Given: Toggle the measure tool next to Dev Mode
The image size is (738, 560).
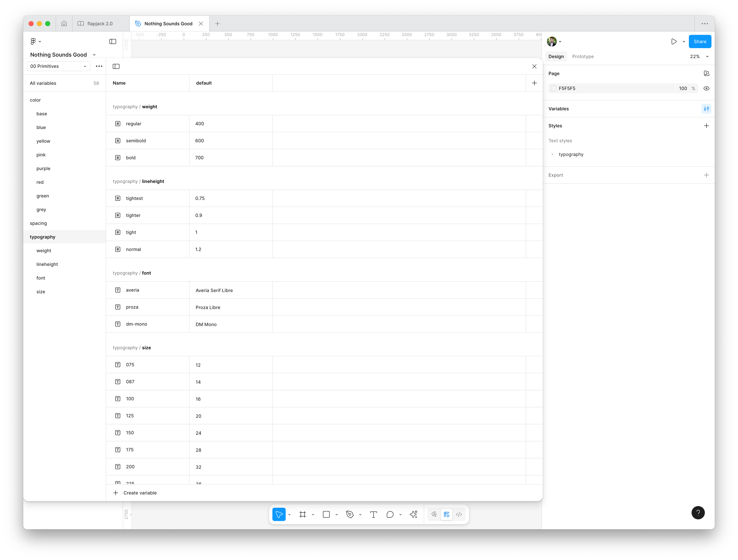Looking at the screenshot, I should [x=446, y=514].
